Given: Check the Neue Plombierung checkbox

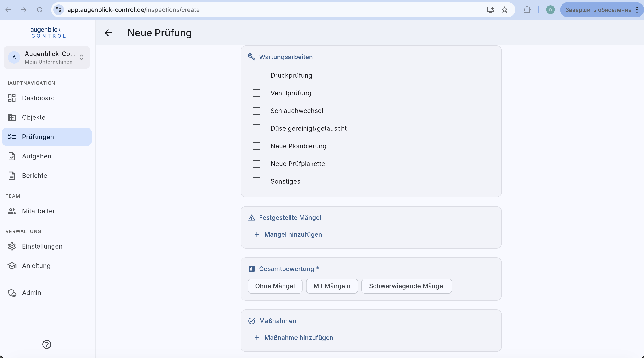Looking at the screenshot, I should pos(256,146).
